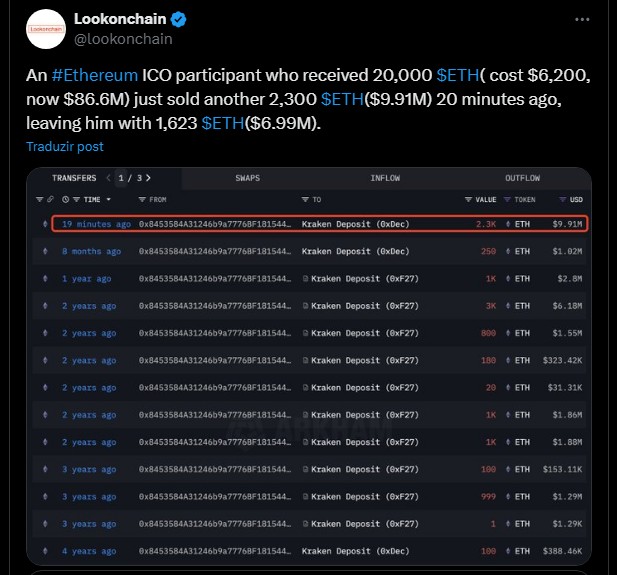
Task: Open the three-dot post options menu
Action: pos(582,19)
